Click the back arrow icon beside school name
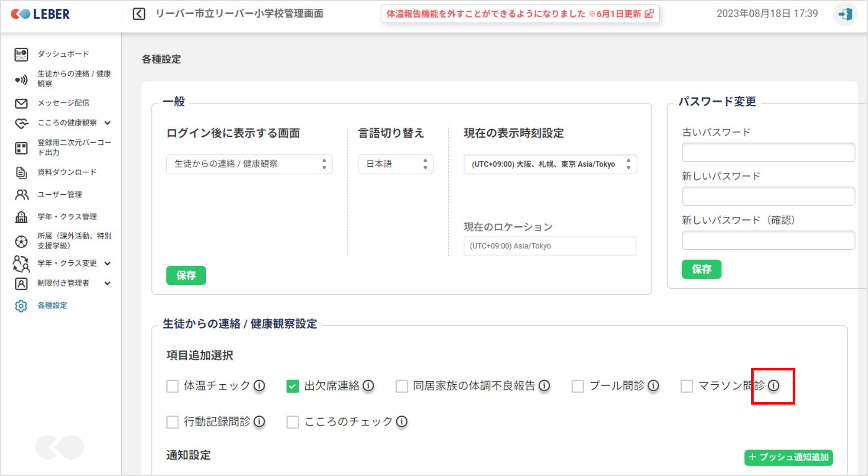Screen dimensions: 868x476 point(139,14)
